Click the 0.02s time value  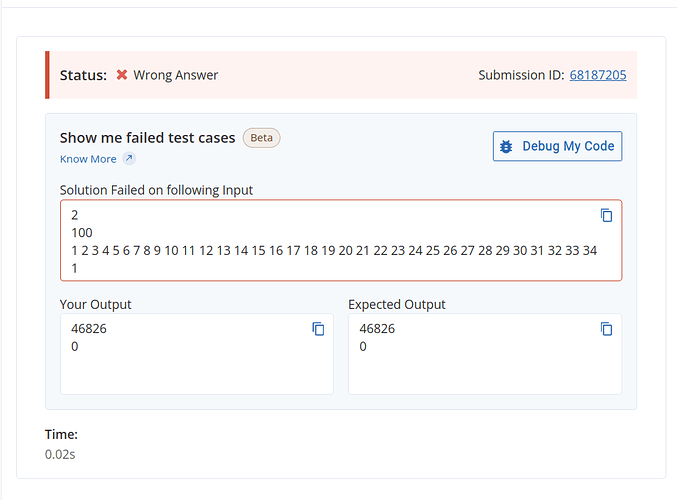tap(60, 454)
